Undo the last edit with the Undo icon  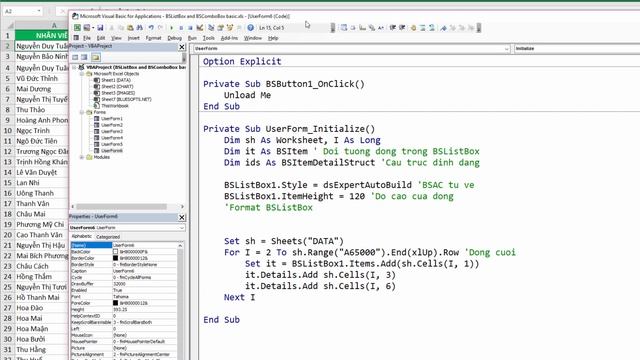point(151,28)
